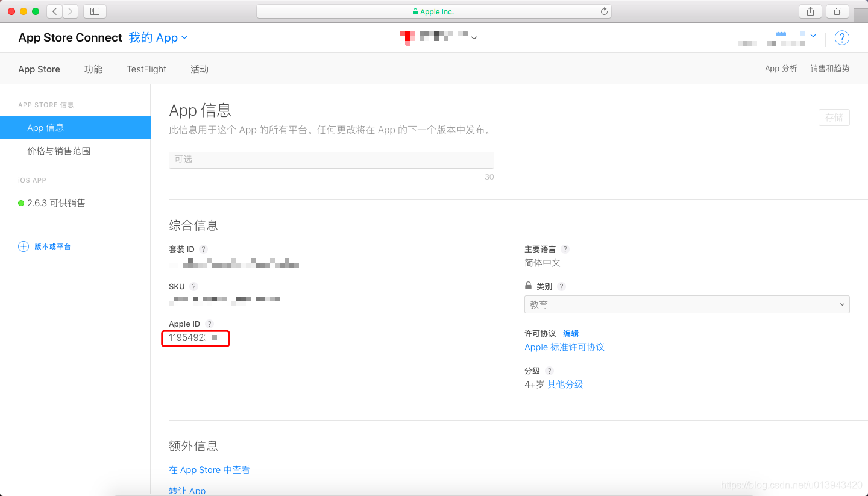Screen dimensions: 868x496
Task: Switch to the 功能 tab
Action: pyautogui.click(x=93, y=69)
